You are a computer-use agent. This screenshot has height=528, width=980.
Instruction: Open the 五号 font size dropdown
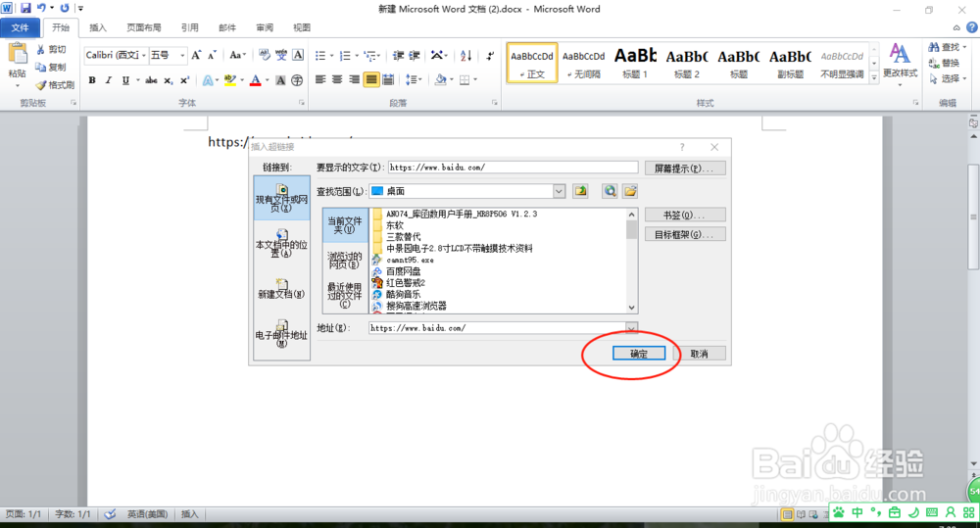(x=182, y=55)
